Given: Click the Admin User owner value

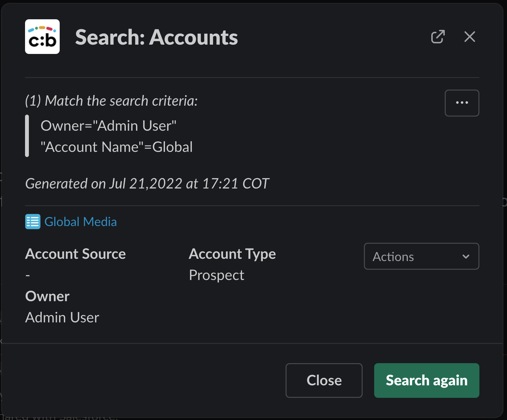Looking at the screenshot, I should pyautogui.click(x=62, y=317).
